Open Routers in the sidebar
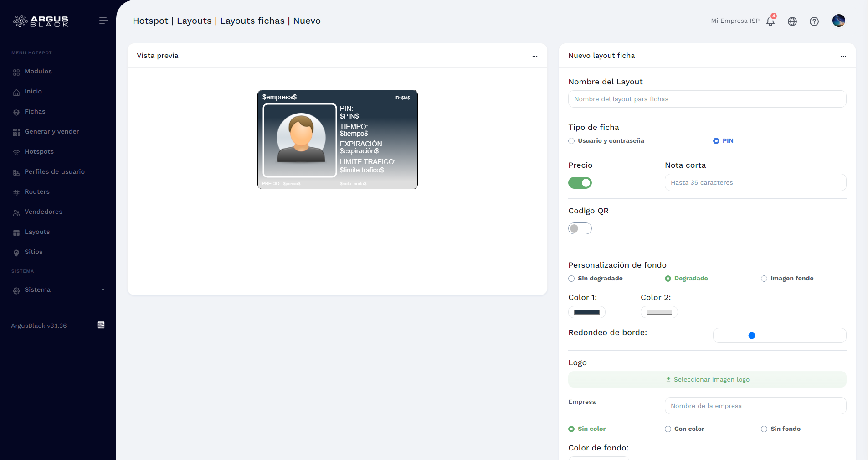868x460 pixels. tap(37, 192)
